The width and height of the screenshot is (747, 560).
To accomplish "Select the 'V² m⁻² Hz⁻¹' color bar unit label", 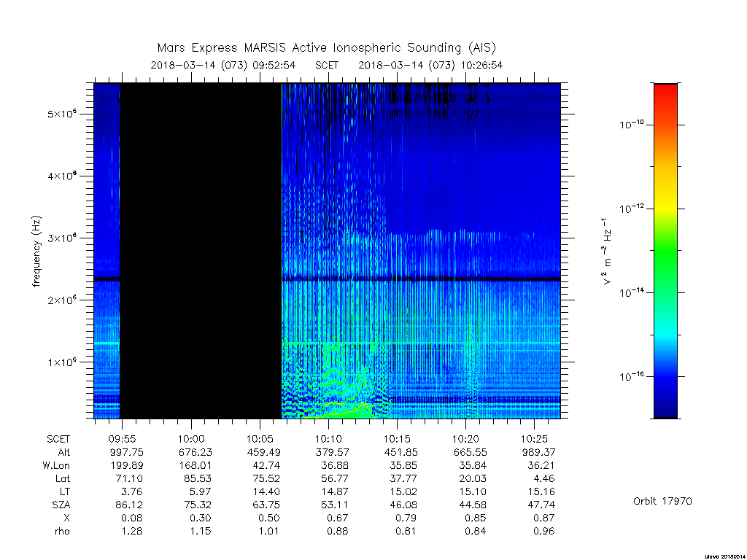I will coord(605,251).
